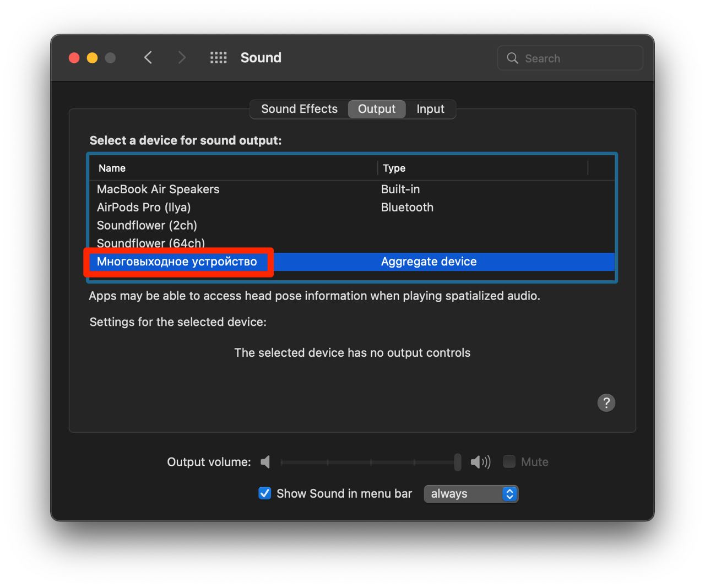This screenshot has height=588, width=705.
Task: Switch to the Sound Effects tab
Action: pyautogui.click(x=299, y=109)
